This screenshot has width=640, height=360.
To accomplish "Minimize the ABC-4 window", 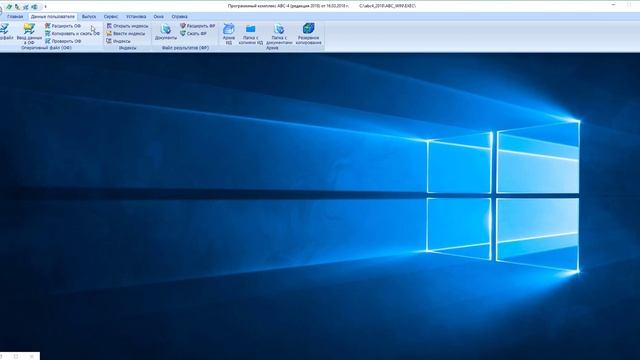I will click(x=613, y=5).
